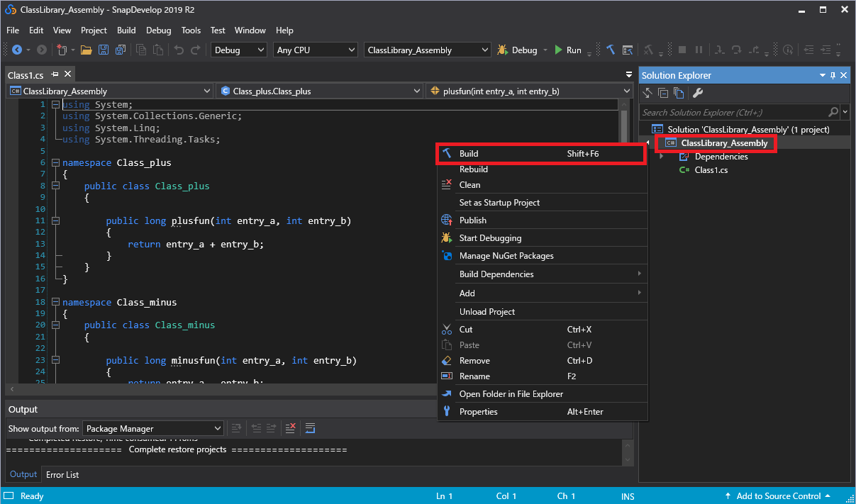
Task: Click Clear All icon in Output panel
Action: pyautogui.click(x=290, y=428)
